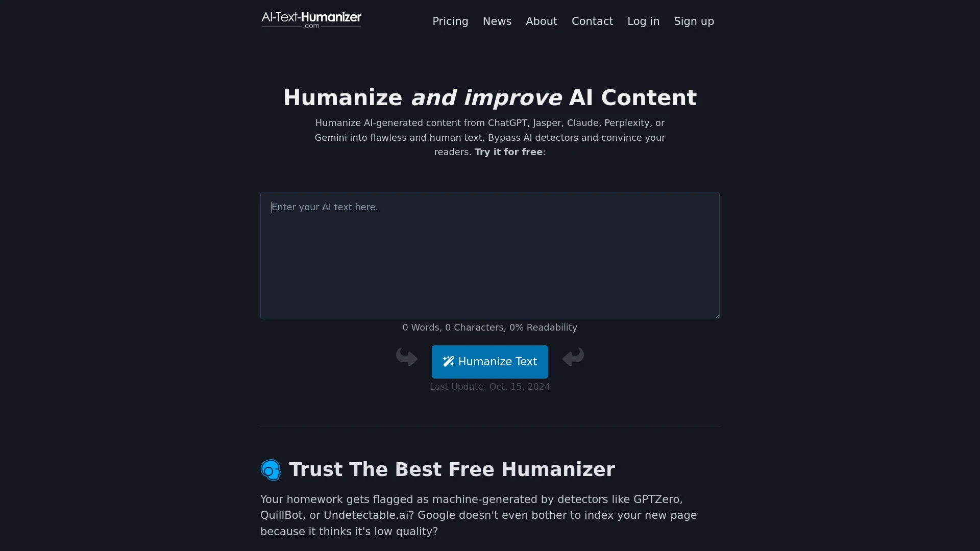Click the Humanize Text button
This screenshot has height=551, width=980.
coord(489,361)
